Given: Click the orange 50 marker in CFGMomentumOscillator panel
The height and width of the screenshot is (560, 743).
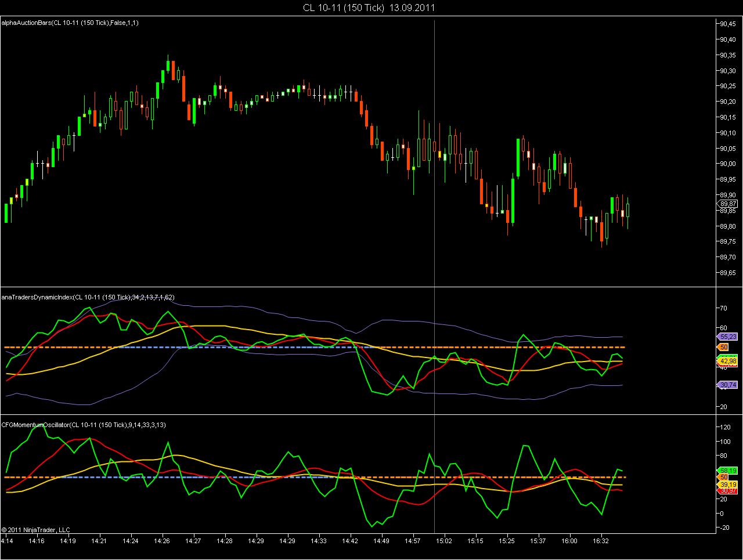Looking at the screenshot, I should [724, 477].
